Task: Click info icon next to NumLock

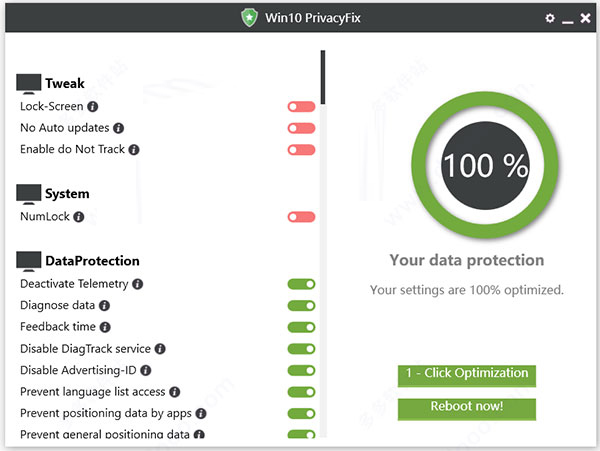Action: click(x=79, y=216)
